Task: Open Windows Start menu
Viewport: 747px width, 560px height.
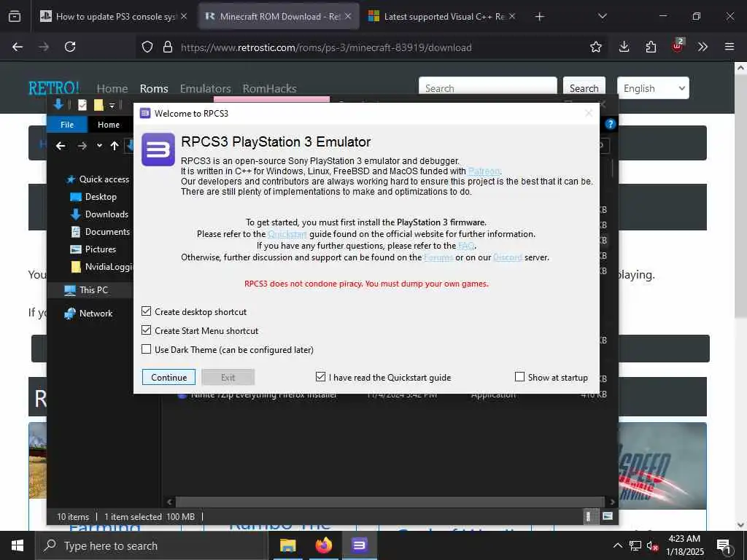Action: [18, 545]
